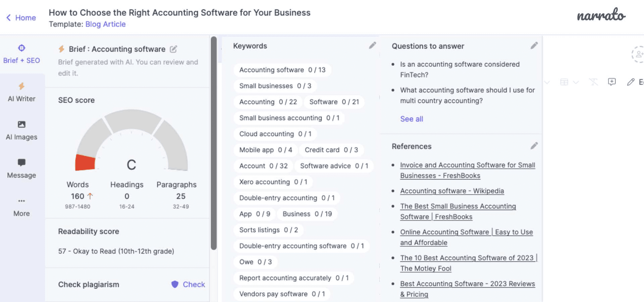Open the AI Writer tab
This screenshot has width=644, height=302.
click(21, 92)
